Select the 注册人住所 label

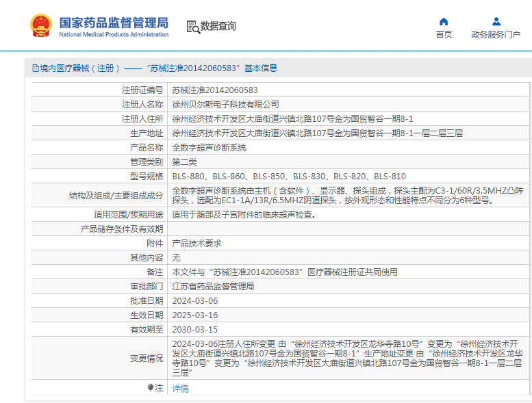point(142,119)
